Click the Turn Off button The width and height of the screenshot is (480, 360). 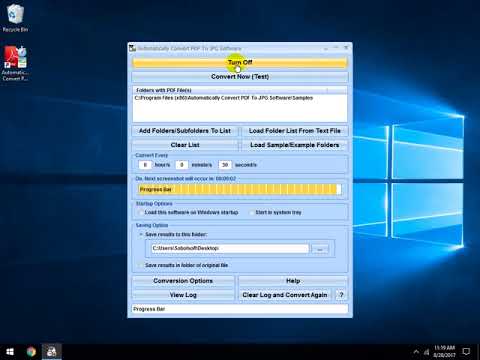click(240, 62)
